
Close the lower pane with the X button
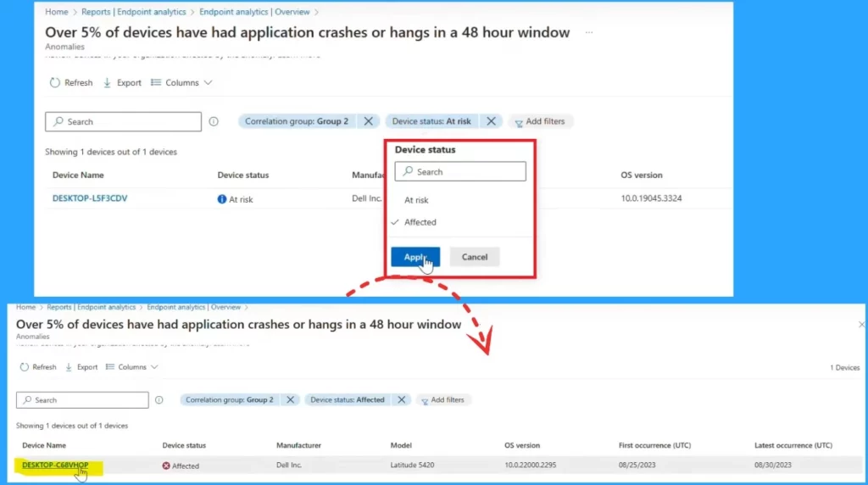pyautogui.click(x=861, y=325)
